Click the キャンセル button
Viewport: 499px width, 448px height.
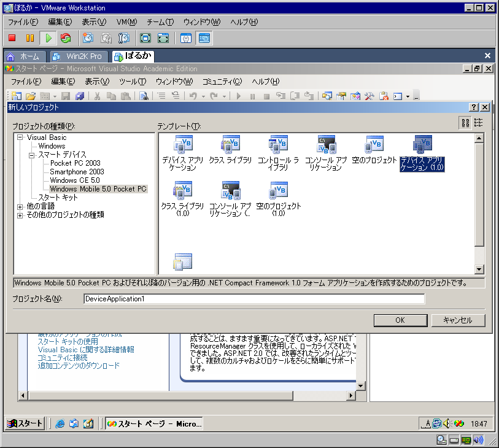457,320
